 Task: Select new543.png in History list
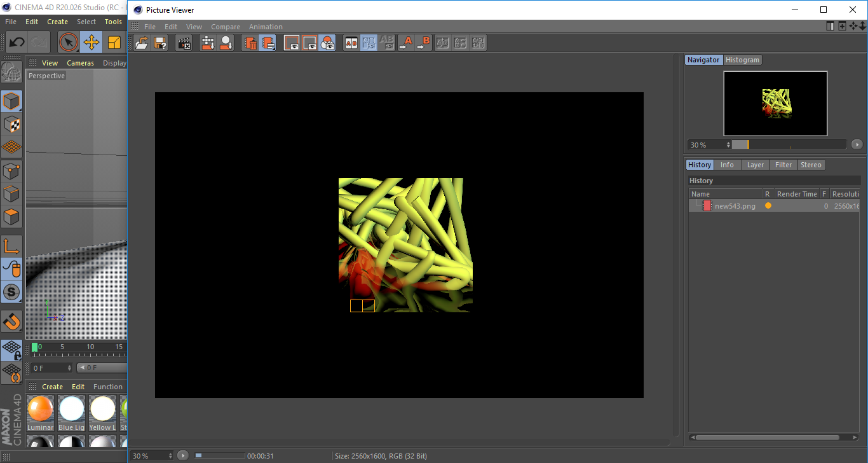(x=774, y=206)
